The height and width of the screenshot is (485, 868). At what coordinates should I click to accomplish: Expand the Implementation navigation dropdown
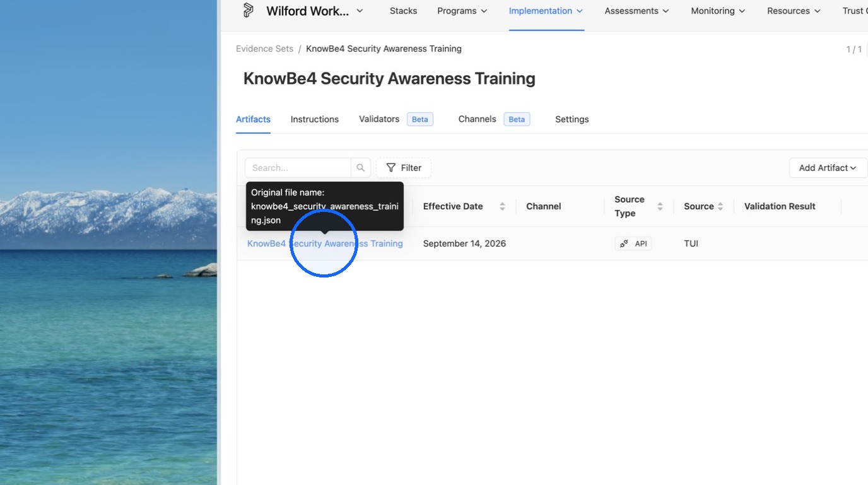click(x=546, y=11)
